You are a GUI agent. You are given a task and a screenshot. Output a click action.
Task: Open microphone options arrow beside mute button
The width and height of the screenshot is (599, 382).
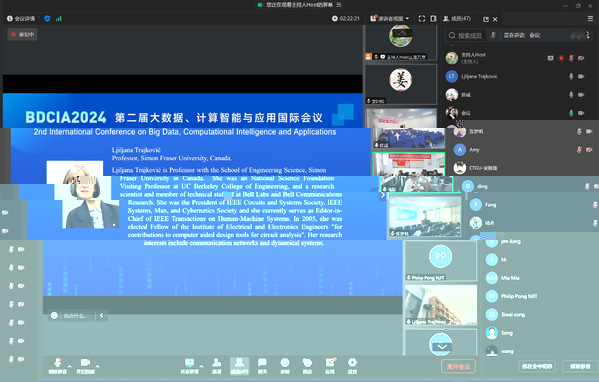pyautogui.click(x=70, y=366)
